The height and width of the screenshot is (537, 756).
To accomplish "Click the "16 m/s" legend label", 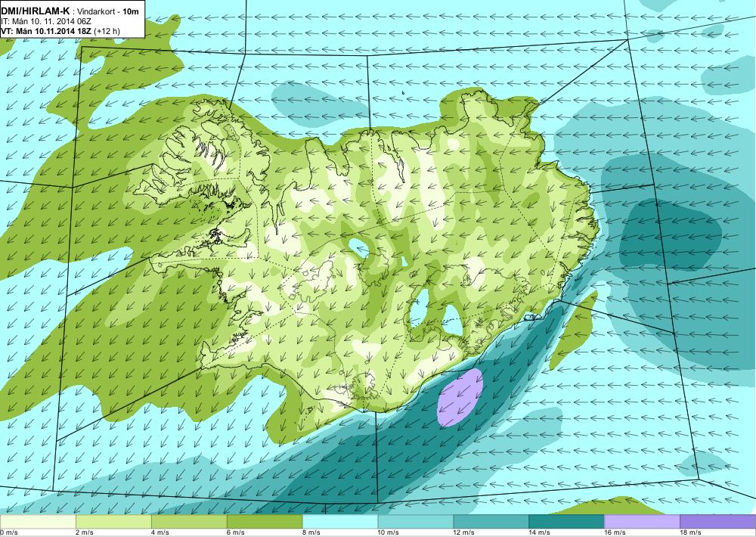I will pos(615,532).
